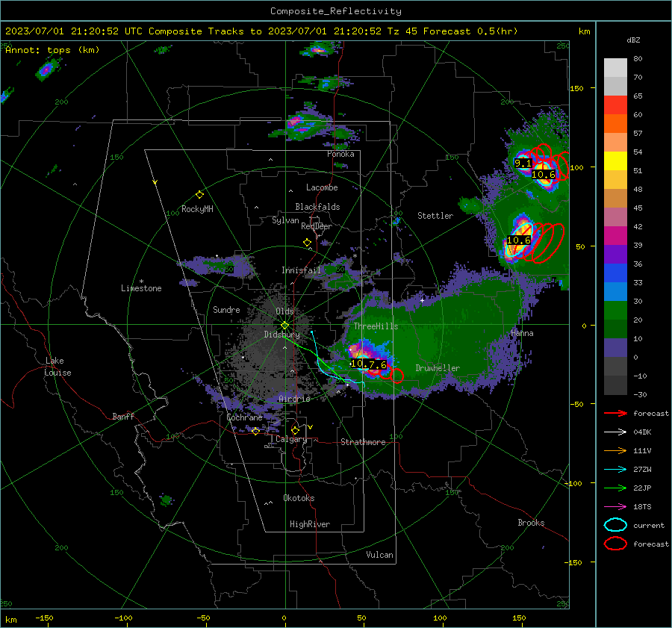Select the cyan 27ZW track arrow
This screenshot has height=628, width=672.
click(615, 470)
